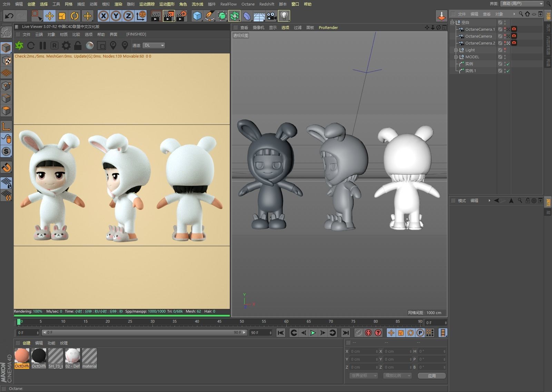Screen dimensions: 552x392
Task: Collapse the 空白 null tree node
Action: tap(452, 22)
